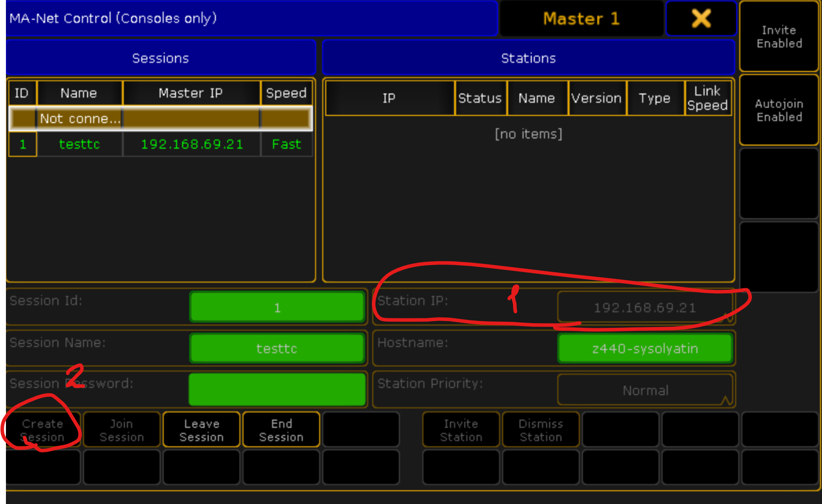Click the Link Speed column header
The width and height of the screenshot is (822, 504).
(708, 98)
